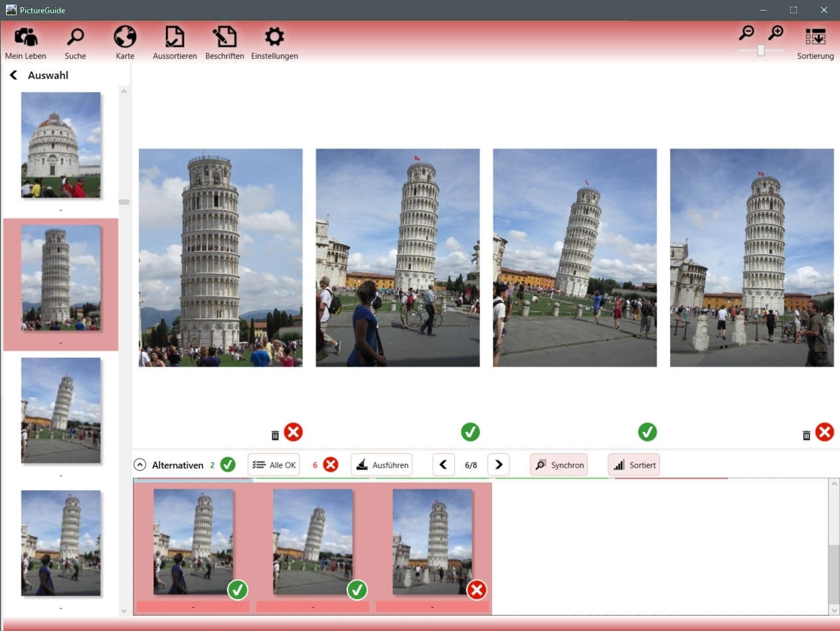Viewport: 840px width, 631px height.
Task: Select the Baptistery thumbnail in Auswahl list
Action: coord(60,145)
